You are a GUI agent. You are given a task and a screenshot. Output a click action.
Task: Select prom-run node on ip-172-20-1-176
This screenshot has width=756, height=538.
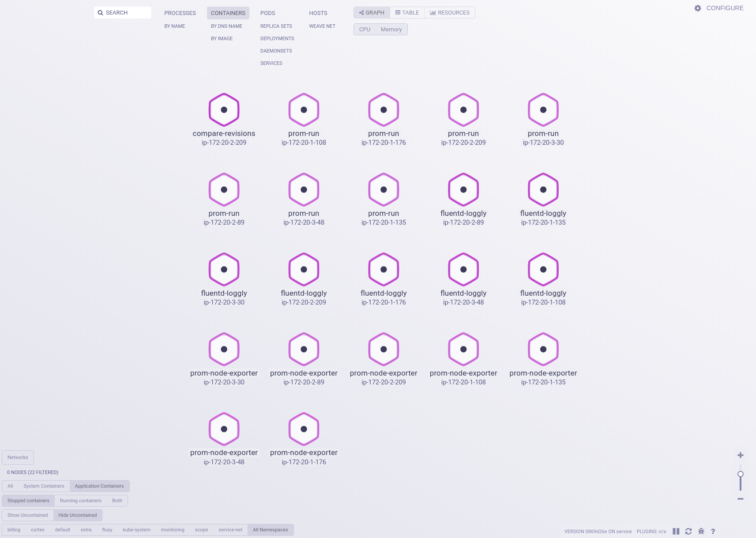(384, 110)
